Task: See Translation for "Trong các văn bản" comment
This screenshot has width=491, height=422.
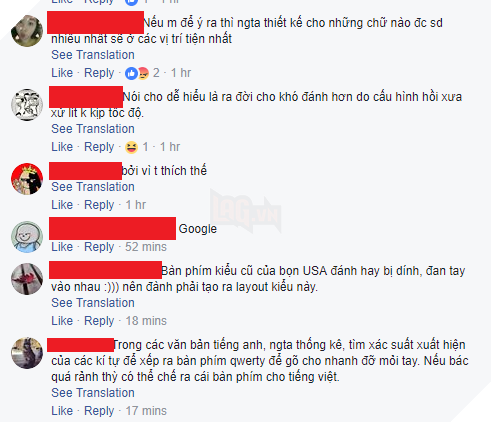Action: pyautogui.click(x=93, y=393)
